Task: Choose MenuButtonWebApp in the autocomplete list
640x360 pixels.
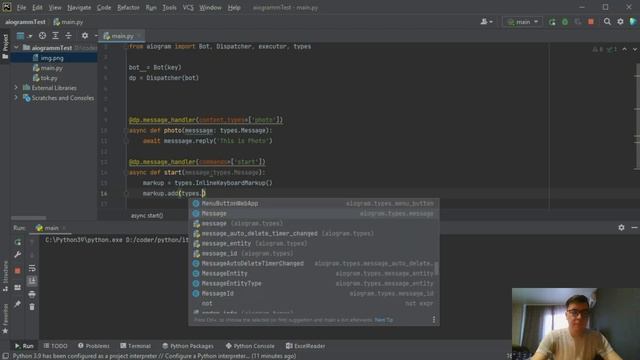Action: [313, 203]
